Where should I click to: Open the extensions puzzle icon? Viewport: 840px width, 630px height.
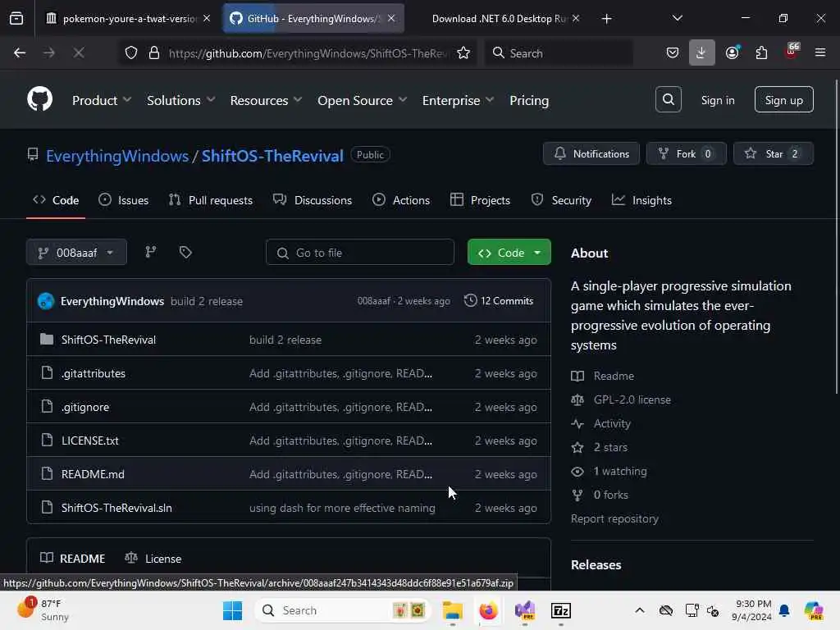pos(761,52)
